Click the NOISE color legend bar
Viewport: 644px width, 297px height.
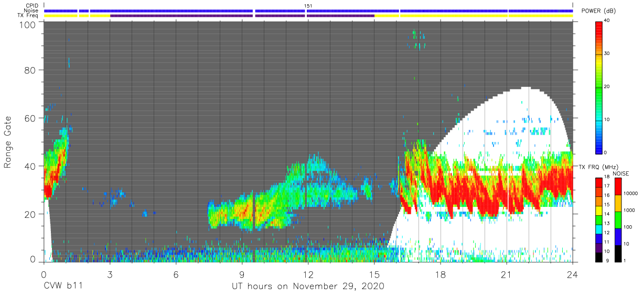pyautogui.click(x=619, y=219)
